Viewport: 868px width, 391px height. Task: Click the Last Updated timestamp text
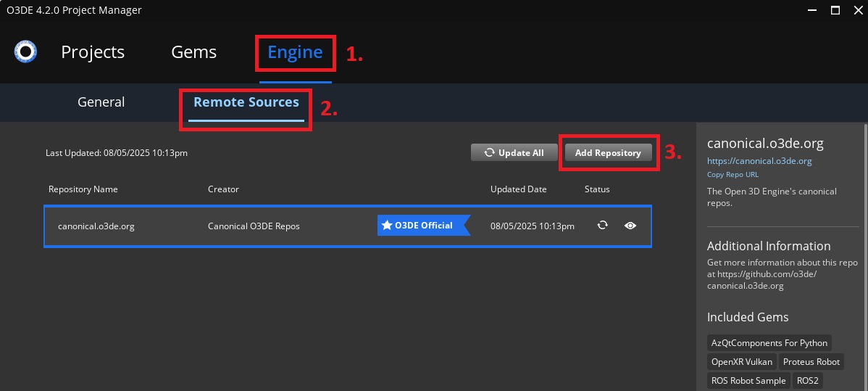click(x=116, y=152)
